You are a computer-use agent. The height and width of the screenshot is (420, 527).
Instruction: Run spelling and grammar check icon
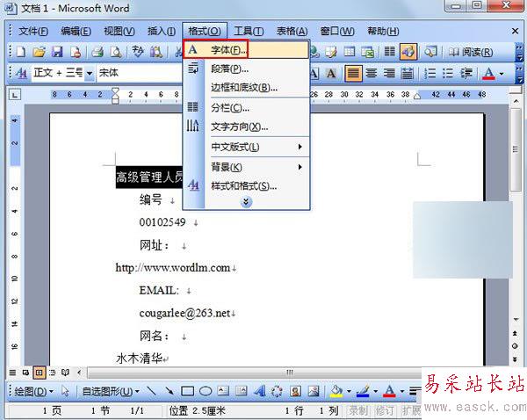(x=138, y=52)
